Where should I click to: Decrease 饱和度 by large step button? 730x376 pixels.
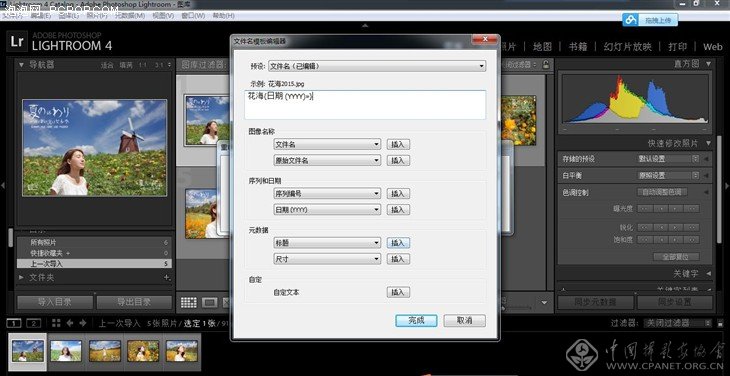(x=645, y=240)
